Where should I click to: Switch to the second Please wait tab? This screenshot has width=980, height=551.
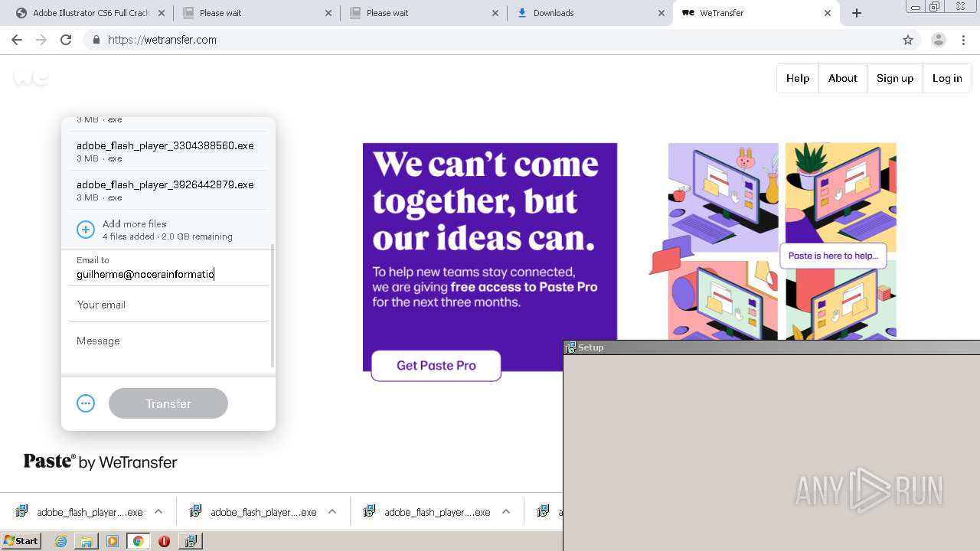423,13
